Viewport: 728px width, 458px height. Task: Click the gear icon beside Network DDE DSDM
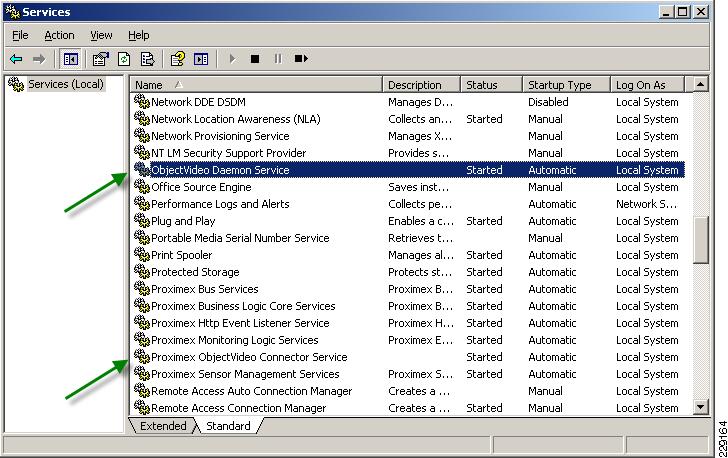pos(142,101)
